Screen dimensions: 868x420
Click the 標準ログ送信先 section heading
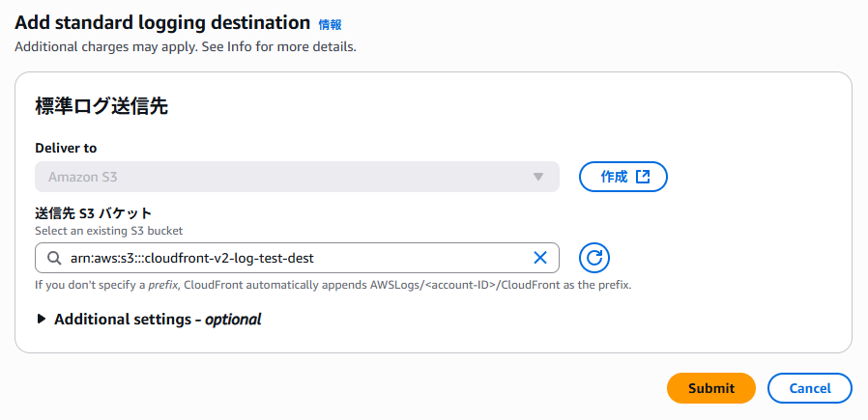coord(101,106)
